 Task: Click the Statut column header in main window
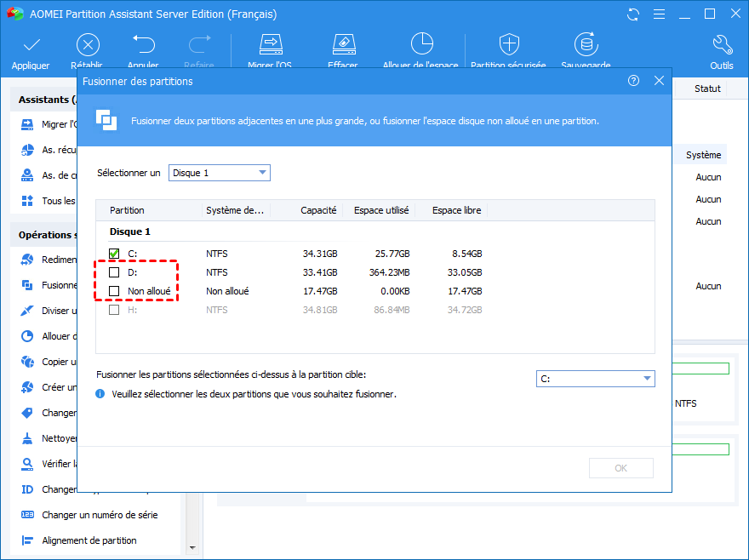pyautogui.click(x=707, y=89)
